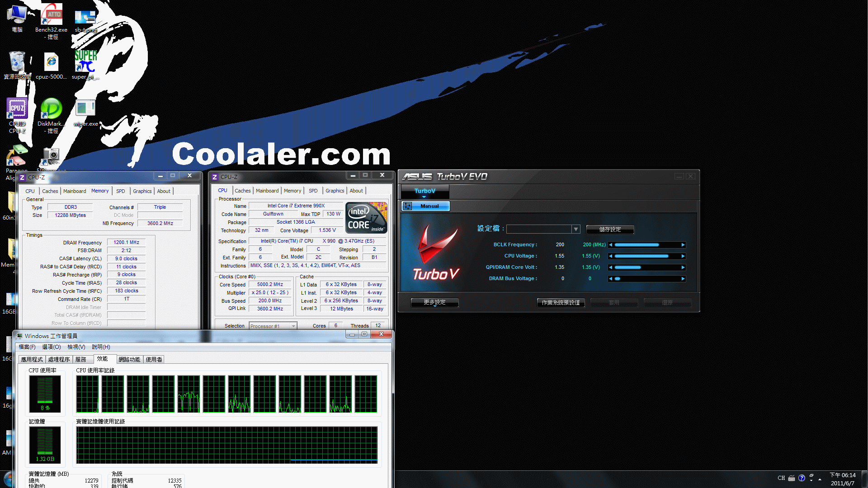Select Graphics tab in left CPU-Z window
The image size is (868, 488).
pos(142,191)
